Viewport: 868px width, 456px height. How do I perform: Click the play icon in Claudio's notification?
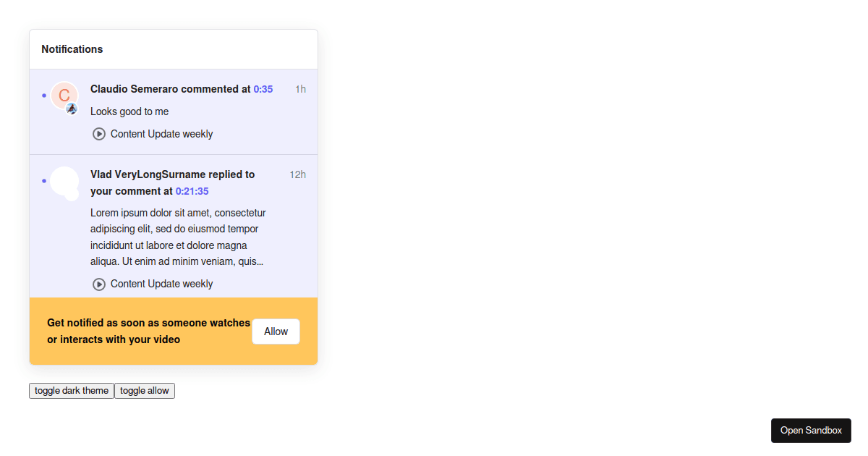(x=99, y=134)
